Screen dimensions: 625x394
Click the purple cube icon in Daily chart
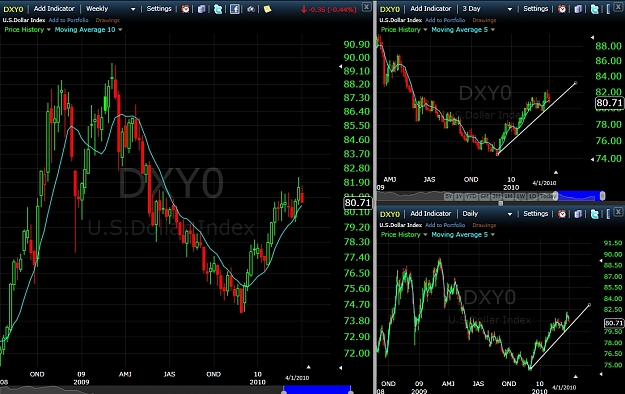pos(578,214)
